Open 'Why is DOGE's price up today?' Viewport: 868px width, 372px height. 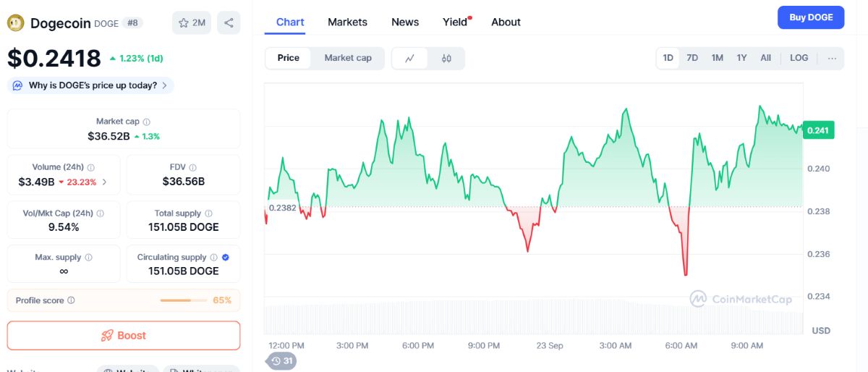pyautogui.click(x=90, y=85)
